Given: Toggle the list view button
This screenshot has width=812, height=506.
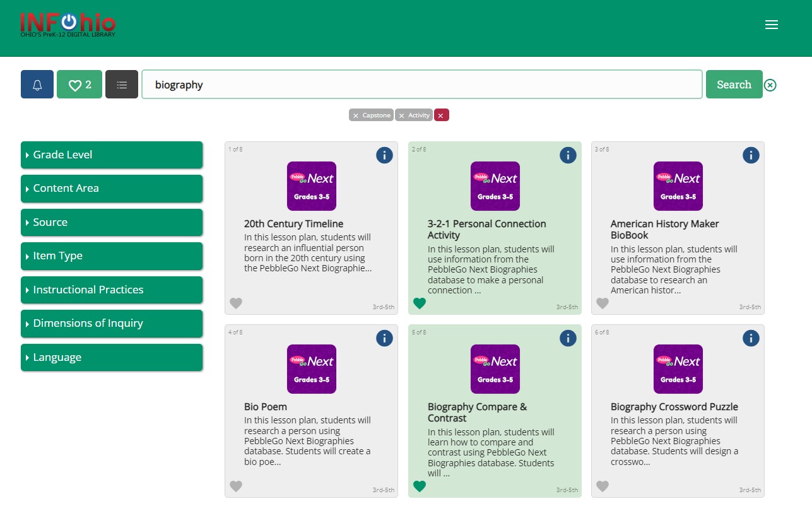Looking at the screenshot, I should pyautogui.click(x=122, y=85).
